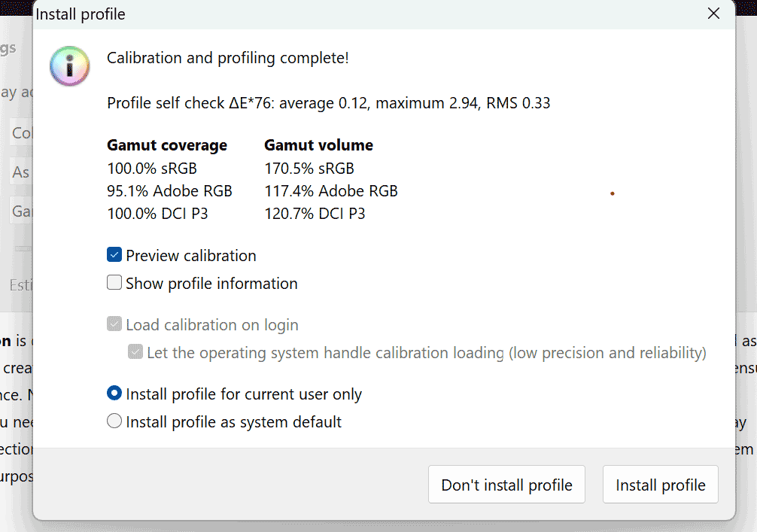Enable Show profile information checkbox

tap(114, 282)
